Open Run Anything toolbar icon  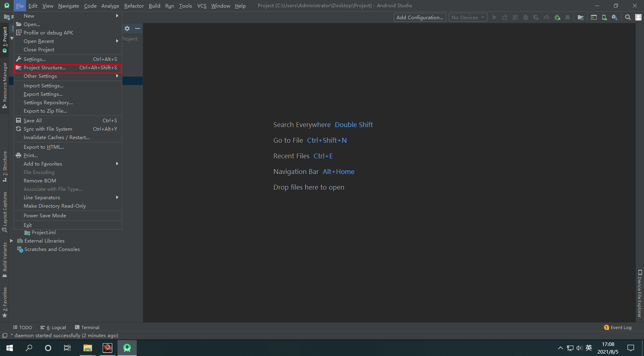594,17
